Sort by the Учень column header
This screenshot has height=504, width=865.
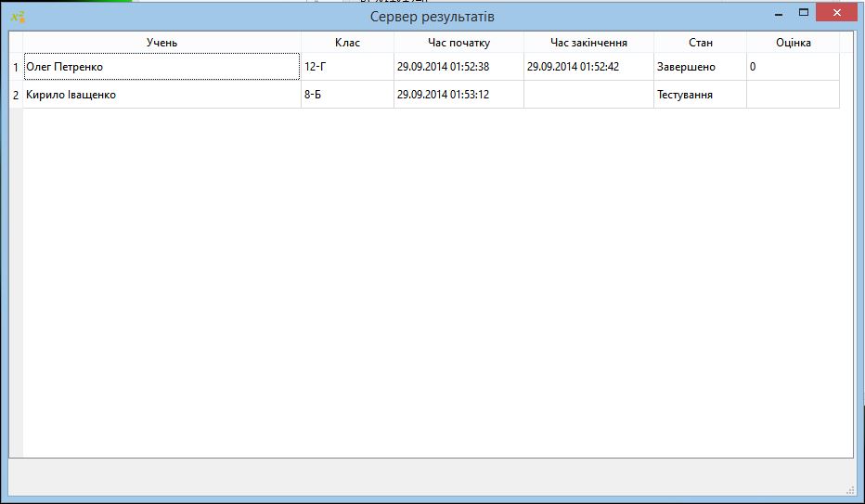pyautogui.click(x=162, y=43)
